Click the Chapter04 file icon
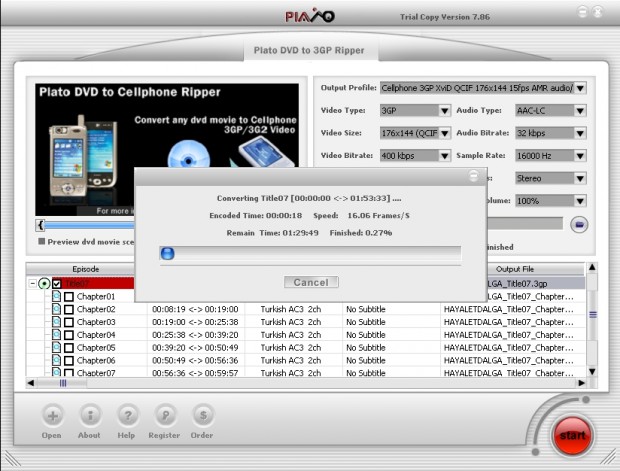Screen dimensions: 620x471 [57, 335]
